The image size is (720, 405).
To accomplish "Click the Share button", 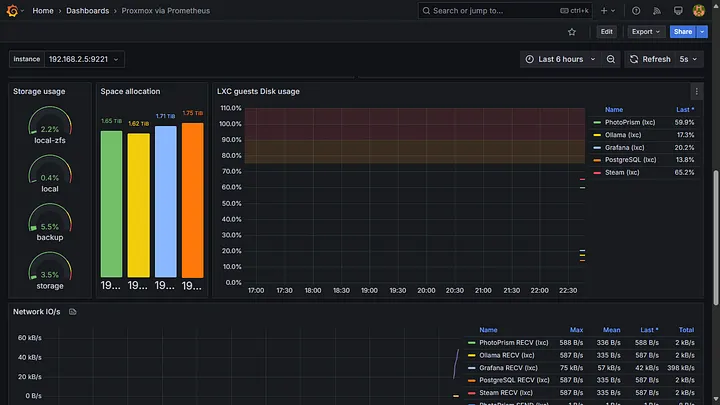I will tap(683, 32).
